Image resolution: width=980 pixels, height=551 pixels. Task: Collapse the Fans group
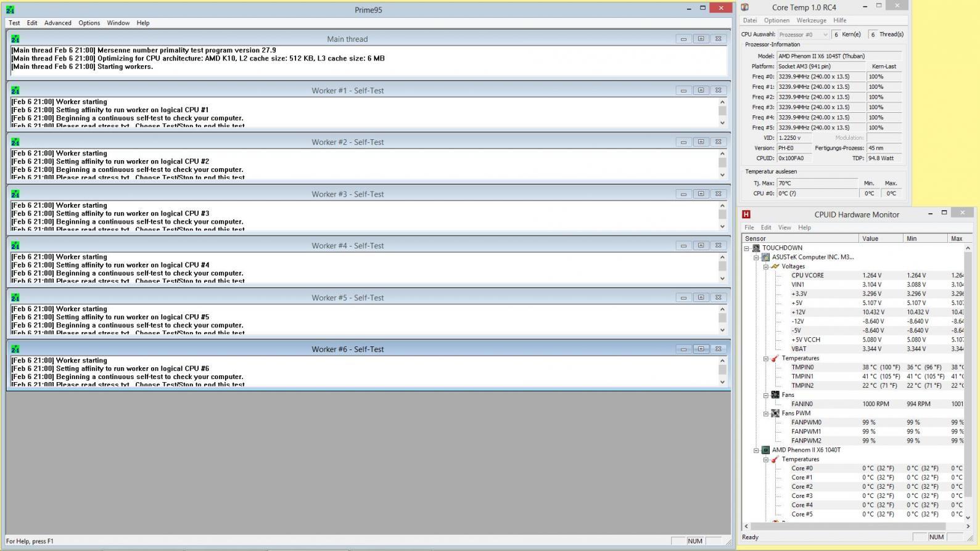766,394
